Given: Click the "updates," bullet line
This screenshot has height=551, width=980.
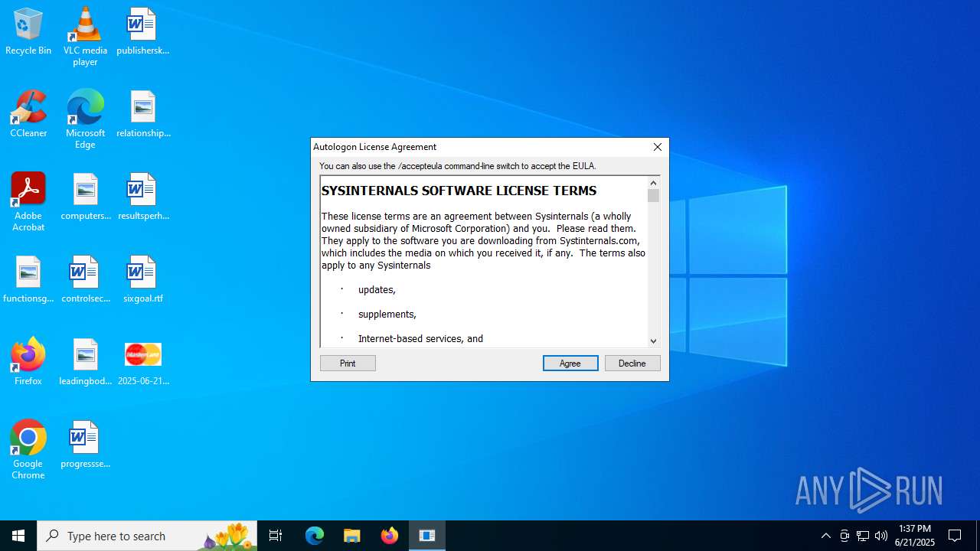Looking at the screenshot, I should 377,290.
